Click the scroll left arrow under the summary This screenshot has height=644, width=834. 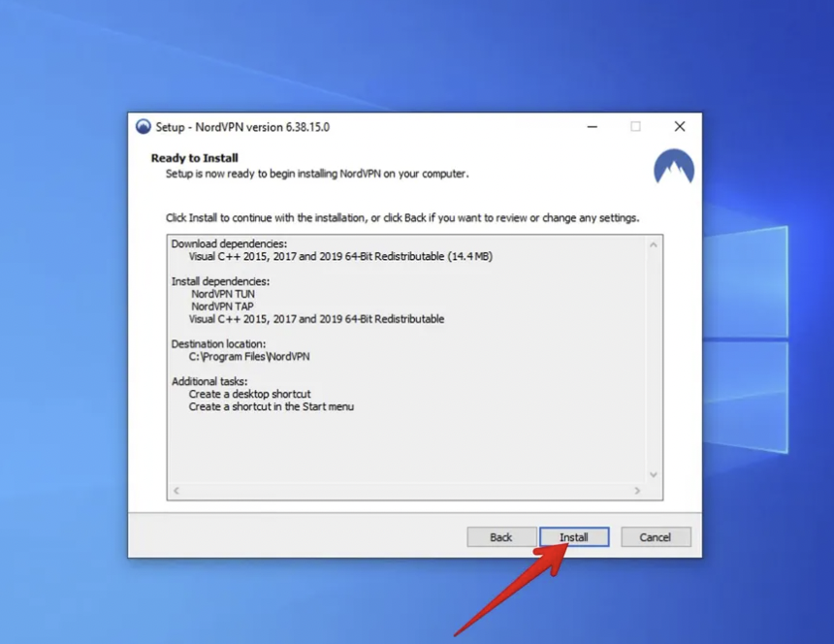click(x=176, y=491)
